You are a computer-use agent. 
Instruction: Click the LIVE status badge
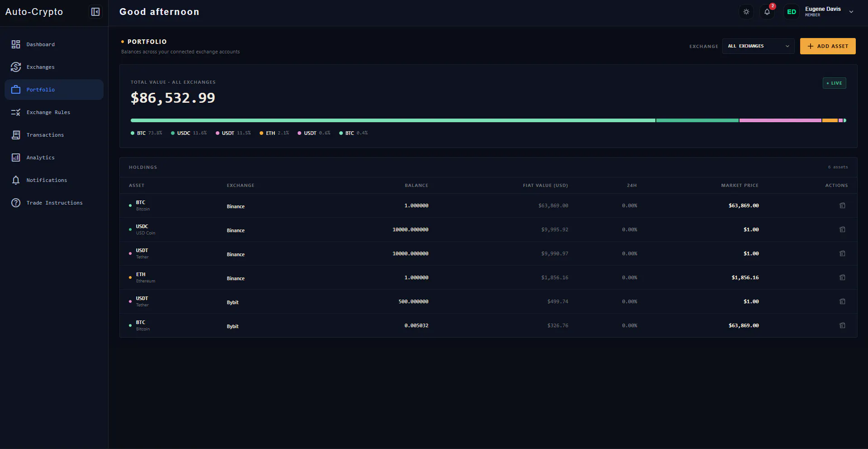(x=834, y=83)
